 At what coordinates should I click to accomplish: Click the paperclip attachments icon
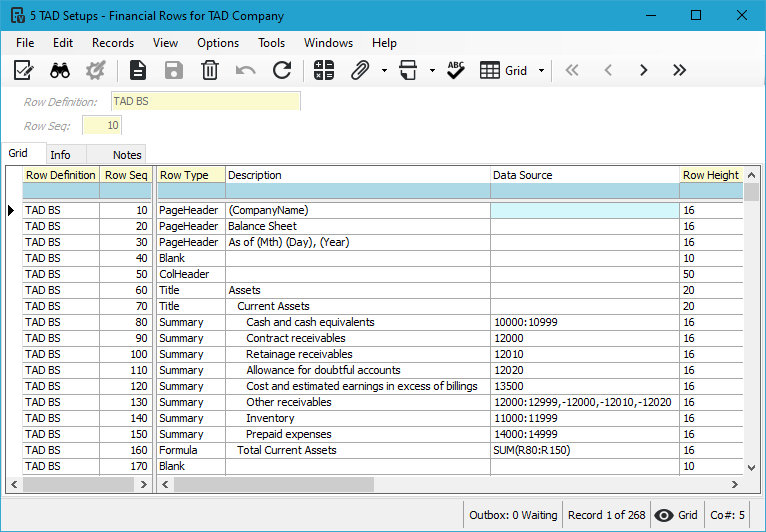(x=360, y=70)
